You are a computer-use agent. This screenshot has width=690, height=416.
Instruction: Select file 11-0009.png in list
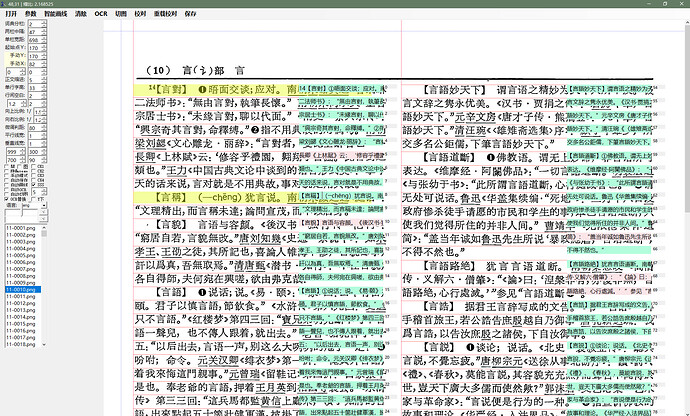(x=21, y=283)
